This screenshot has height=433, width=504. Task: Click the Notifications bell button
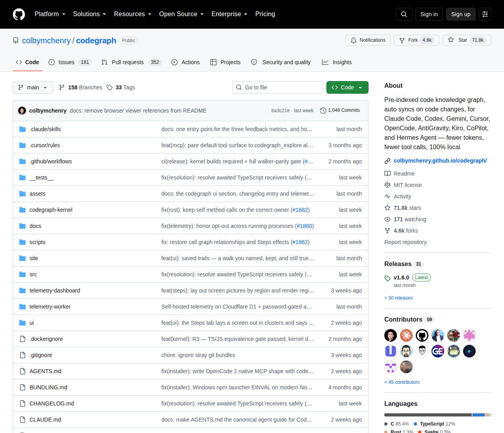point(368,40)
